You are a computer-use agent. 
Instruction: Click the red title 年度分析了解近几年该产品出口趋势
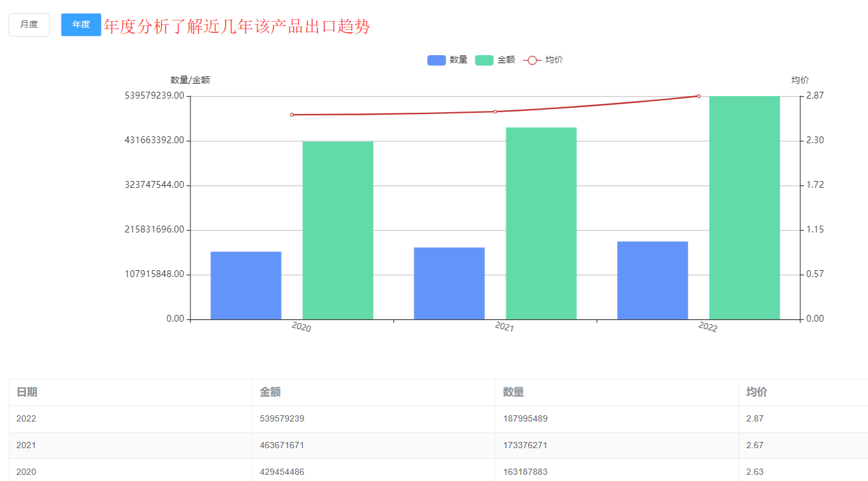tap(237, 27)
